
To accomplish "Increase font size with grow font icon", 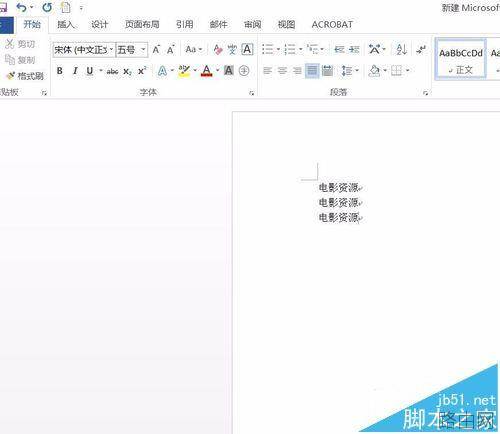I will [x=156, y=50].
